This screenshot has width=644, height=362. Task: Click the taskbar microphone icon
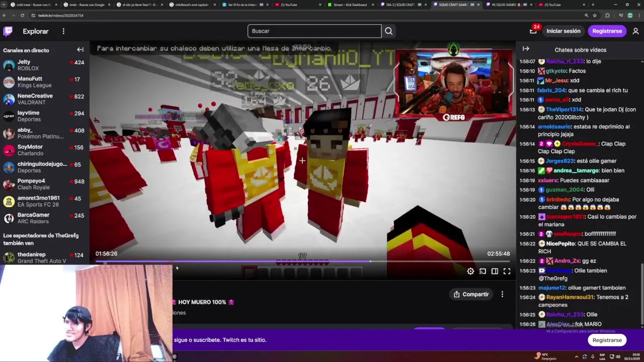[592, 357]
